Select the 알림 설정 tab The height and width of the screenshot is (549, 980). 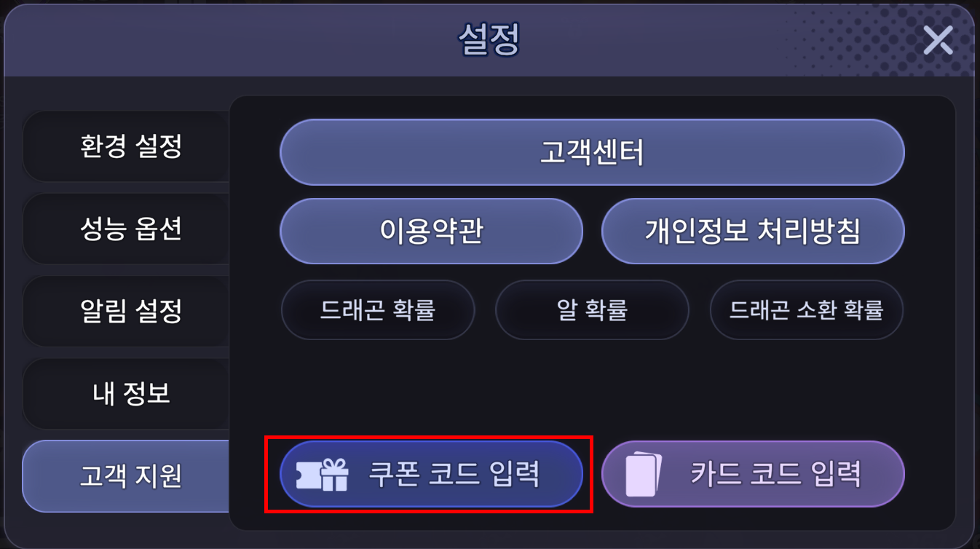click(x=130, y=312)
